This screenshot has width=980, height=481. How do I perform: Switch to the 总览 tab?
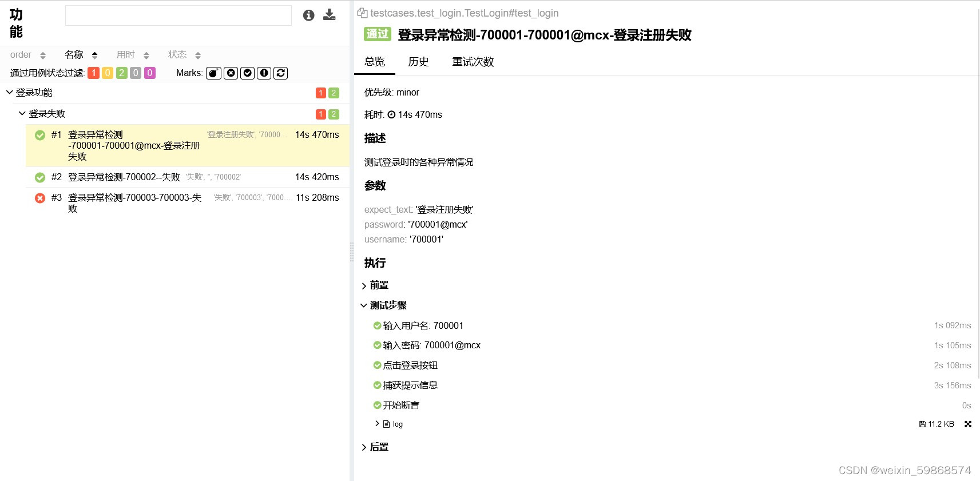pyautogui.click(x=375, y=62)
